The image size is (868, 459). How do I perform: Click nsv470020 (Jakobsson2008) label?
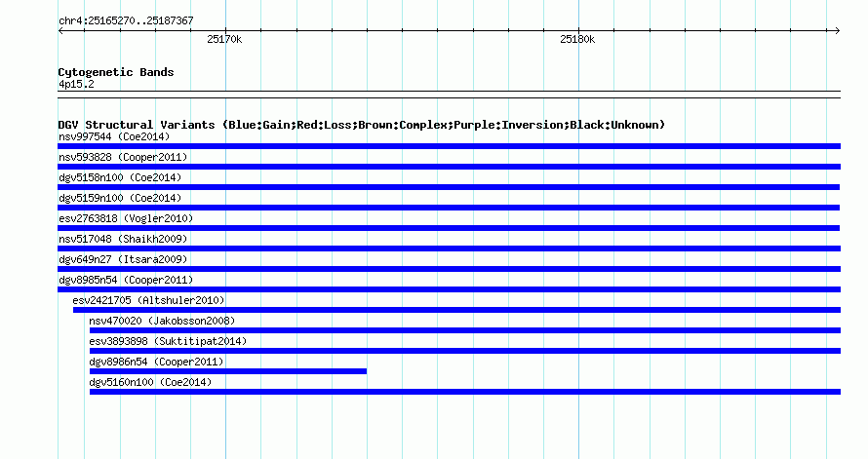pos(162,321)
